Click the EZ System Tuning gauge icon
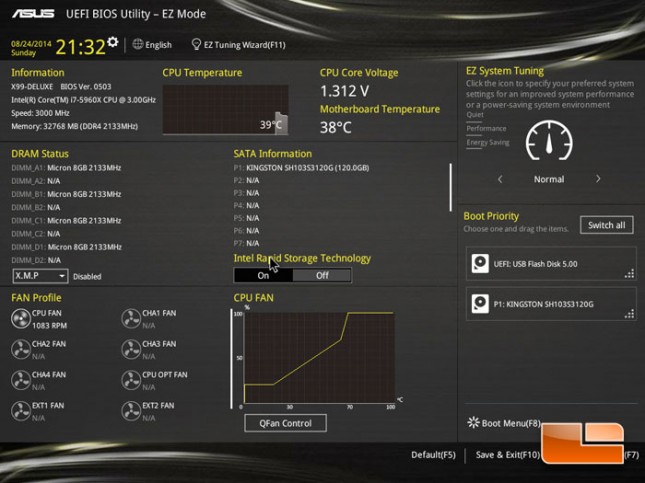Viewport: 645px width, 483px height. click(x=549, y=140)
